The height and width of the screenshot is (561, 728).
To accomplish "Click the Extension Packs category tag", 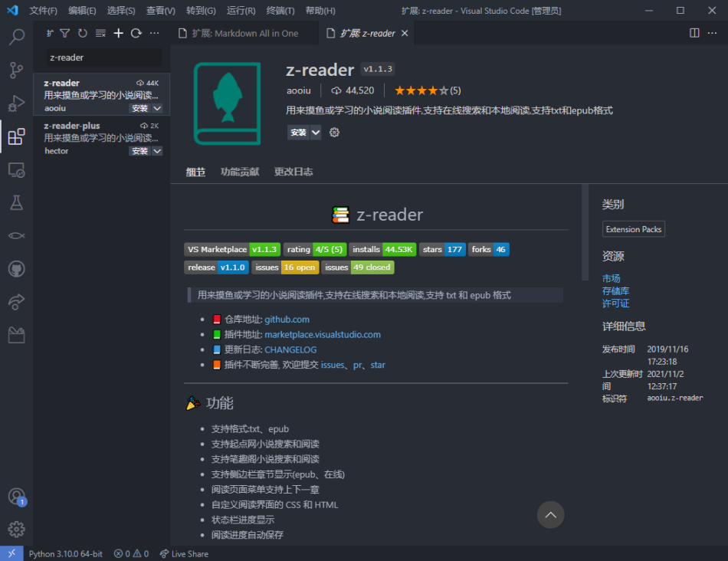I will [633, 229].
